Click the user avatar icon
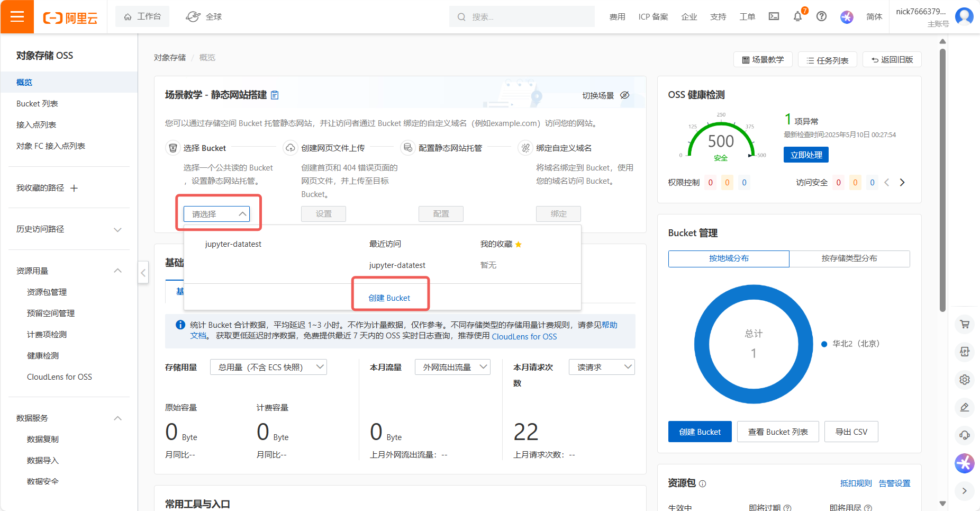The width and height of the screenshot is (980, 511). 964,17
